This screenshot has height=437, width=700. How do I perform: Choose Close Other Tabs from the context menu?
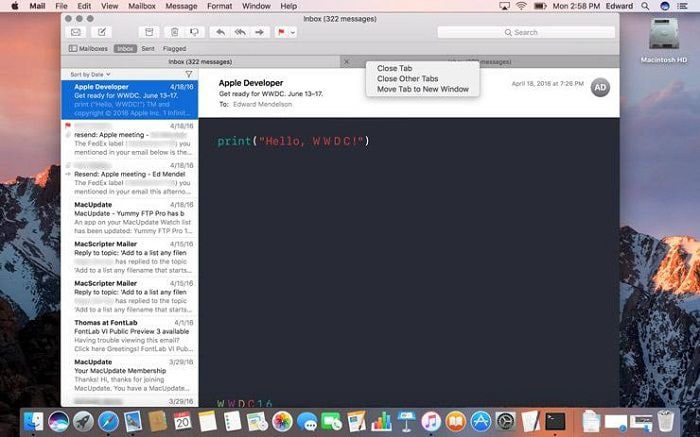[407, 79]
